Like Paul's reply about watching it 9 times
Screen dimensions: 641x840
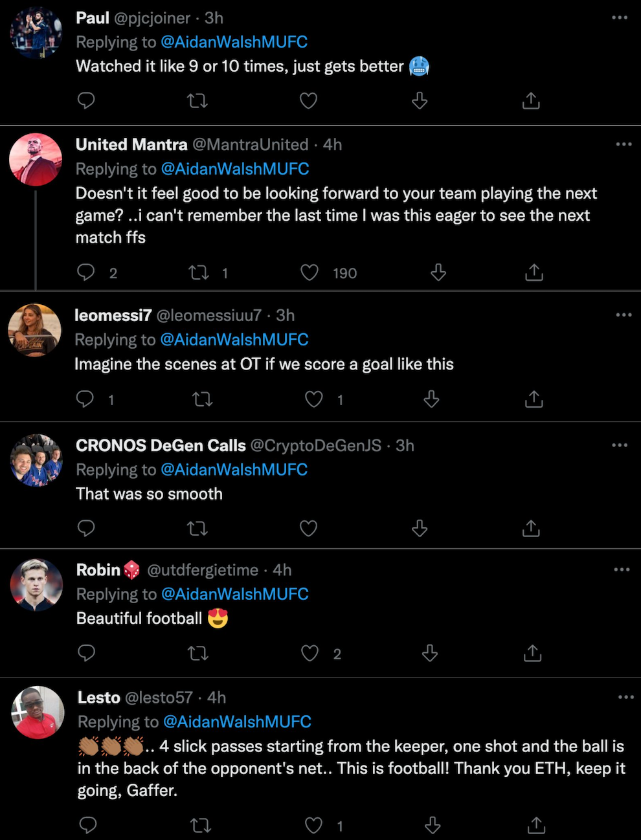(308, 100)
